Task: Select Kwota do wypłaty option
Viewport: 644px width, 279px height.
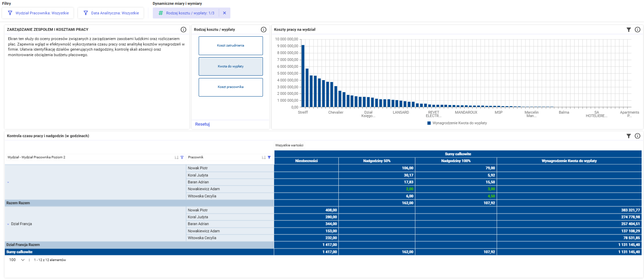Action: point(231,66)
